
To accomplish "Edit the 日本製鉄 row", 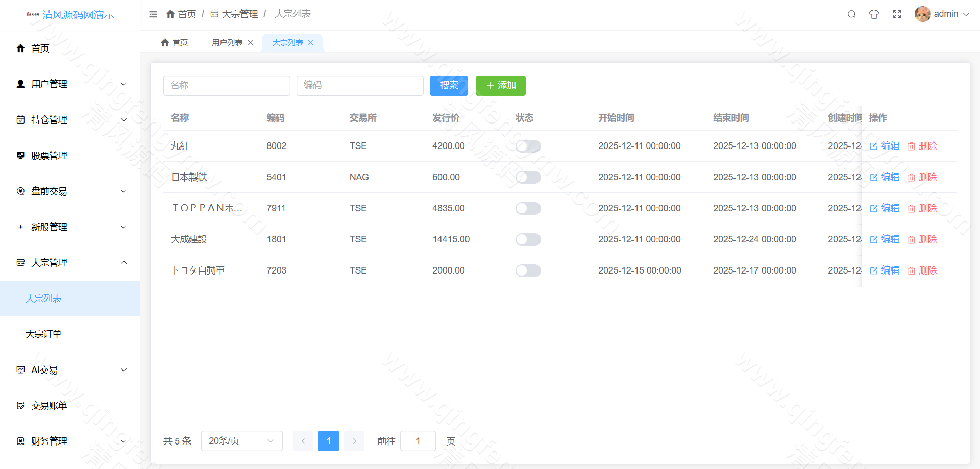I will (885, 178).
